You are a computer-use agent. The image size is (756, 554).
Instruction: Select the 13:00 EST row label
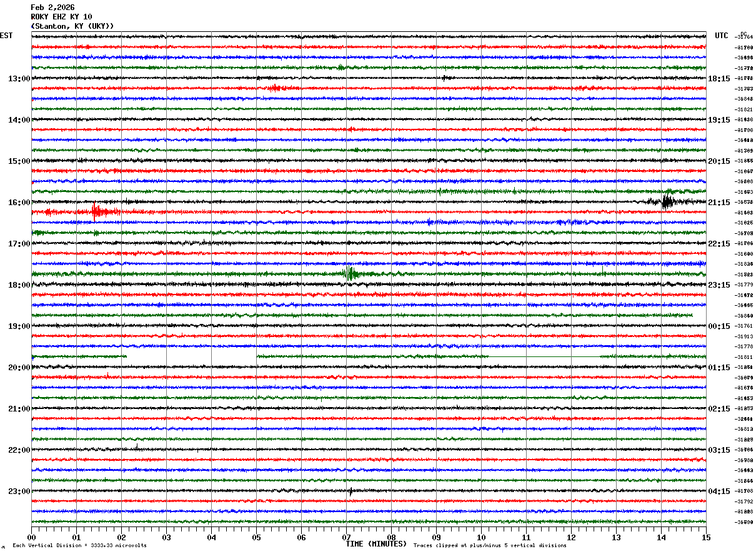[19, 79]
